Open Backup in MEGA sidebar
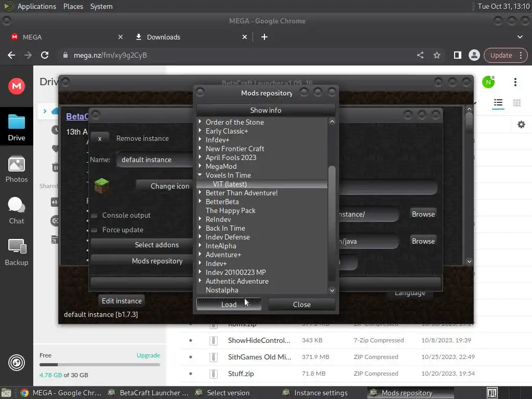532x399 pixels. [x=16, y=252]
